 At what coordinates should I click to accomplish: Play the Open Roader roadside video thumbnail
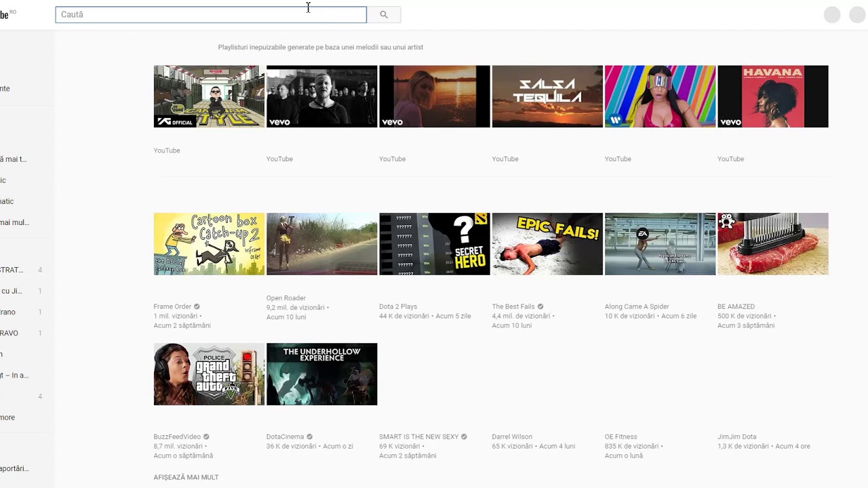321,244
